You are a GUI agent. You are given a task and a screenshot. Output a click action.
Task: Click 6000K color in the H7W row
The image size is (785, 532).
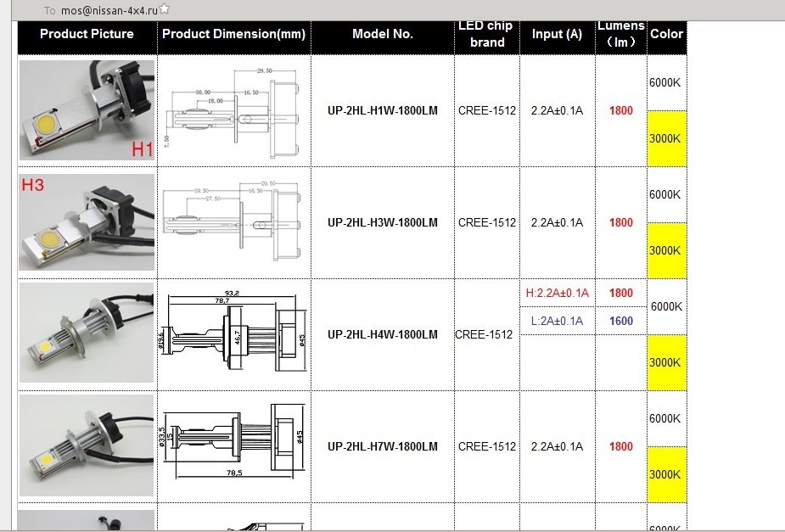point(664,418)
